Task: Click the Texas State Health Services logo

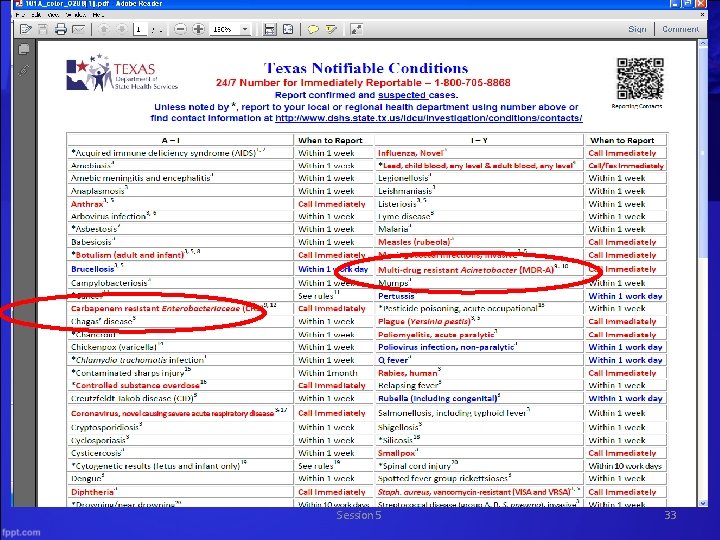Action: pos(122,73)
